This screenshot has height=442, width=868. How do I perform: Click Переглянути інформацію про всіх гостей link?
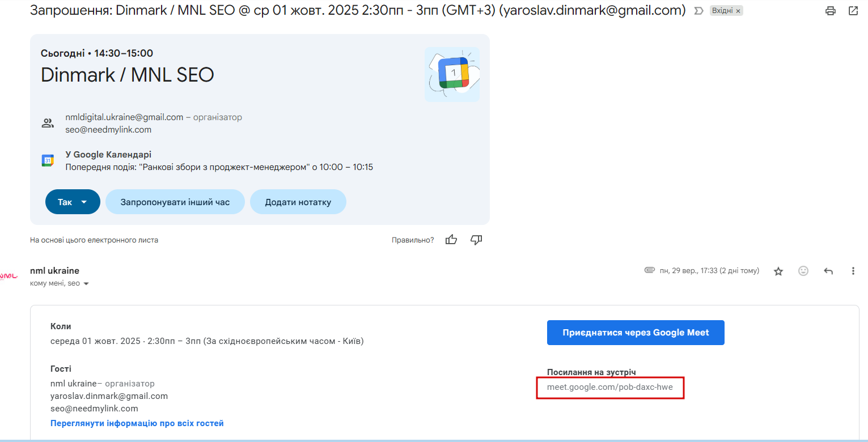(x=137, y=423)
